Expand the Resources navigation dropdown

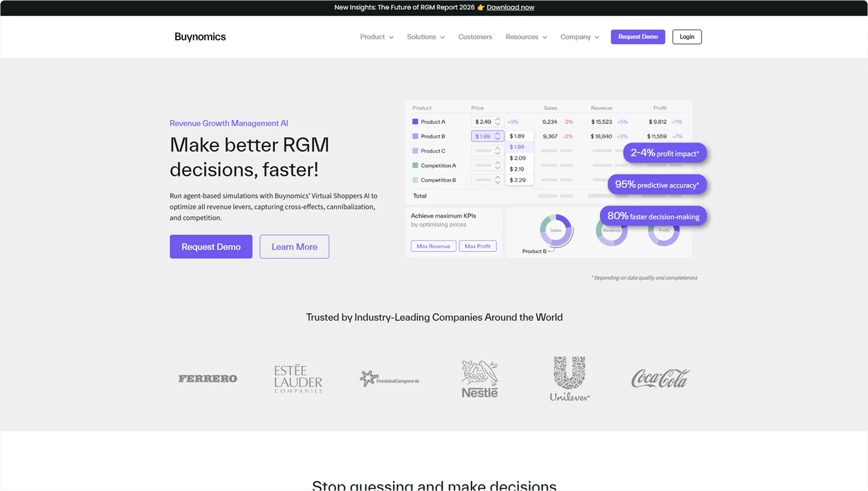[526, 37]
